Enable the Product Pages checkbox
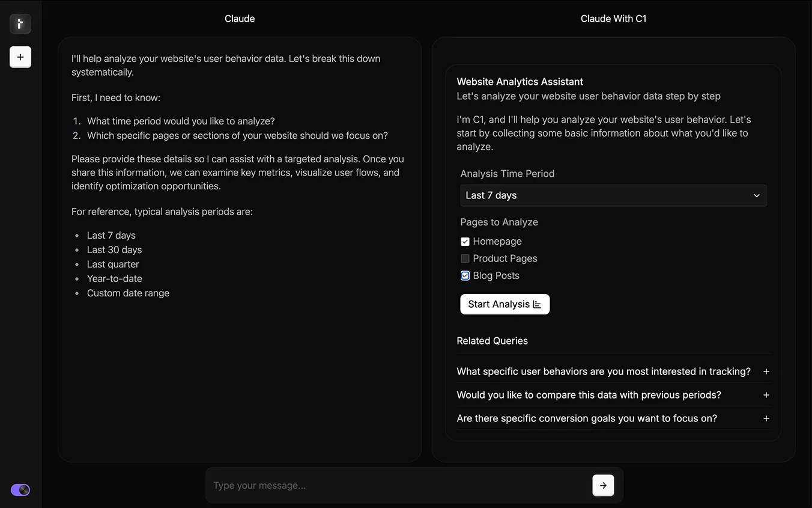This screenshot has width=812, height=508. click(x=464, y=258)
